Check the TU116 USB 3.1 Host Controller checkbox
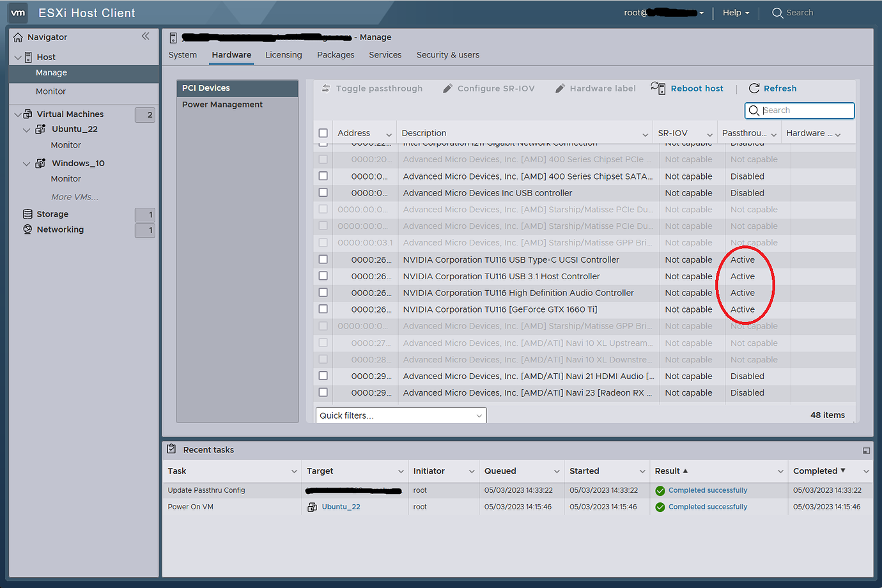This screenshot has width=882, height=588. point(323,276)
